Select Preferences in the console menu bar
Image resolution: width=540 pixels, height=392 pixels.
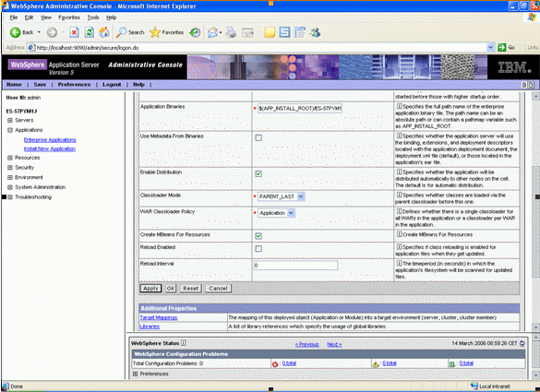(74, 85)
